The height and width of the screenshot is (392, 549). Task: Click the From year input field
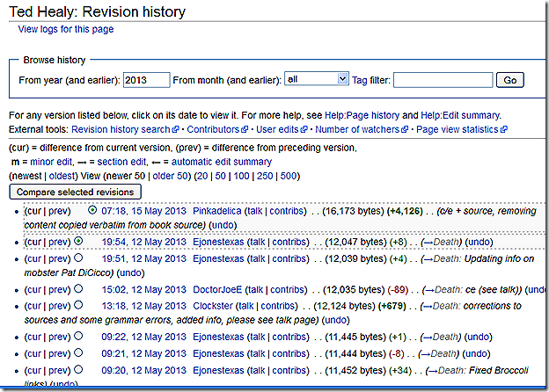(x=146, y=80)
